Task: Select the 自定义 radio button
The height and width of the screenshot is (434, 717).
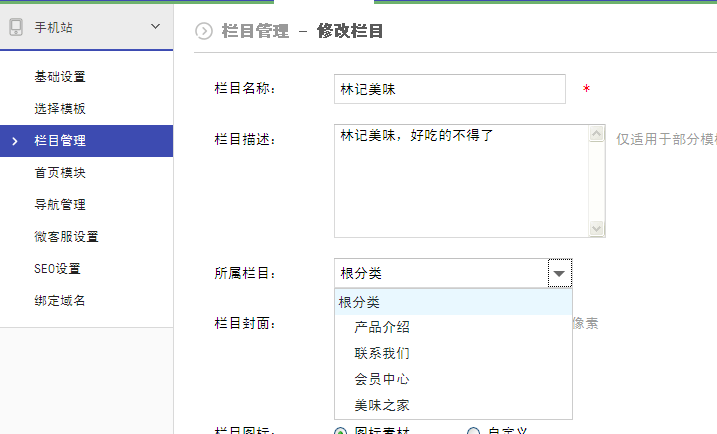Action: click(474, 431)
